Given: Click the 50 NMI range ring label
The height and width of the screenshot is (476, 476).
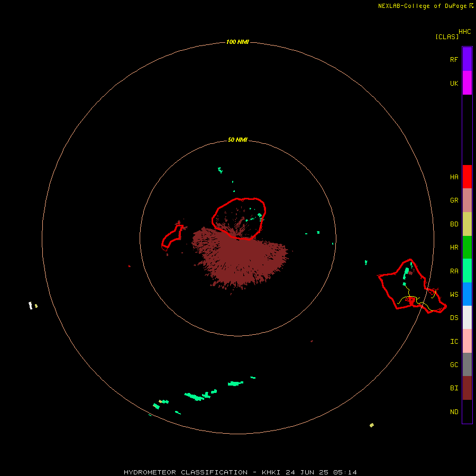Looking at the screenshot, I should click(x=237, y=140).
